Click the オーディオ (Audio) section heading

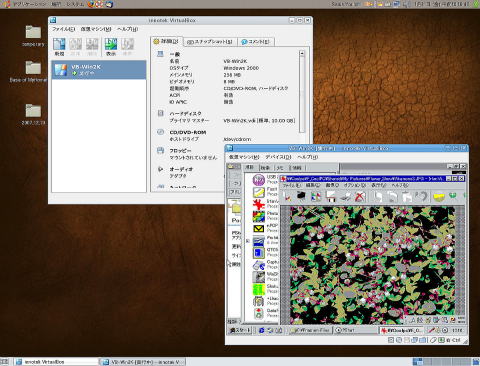point(181,169)
